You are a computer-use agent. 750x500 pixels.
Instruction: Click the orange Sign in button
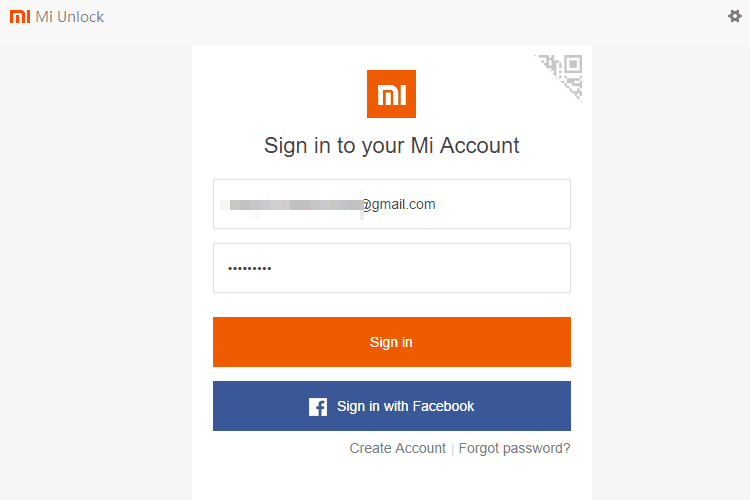point(392,342)
